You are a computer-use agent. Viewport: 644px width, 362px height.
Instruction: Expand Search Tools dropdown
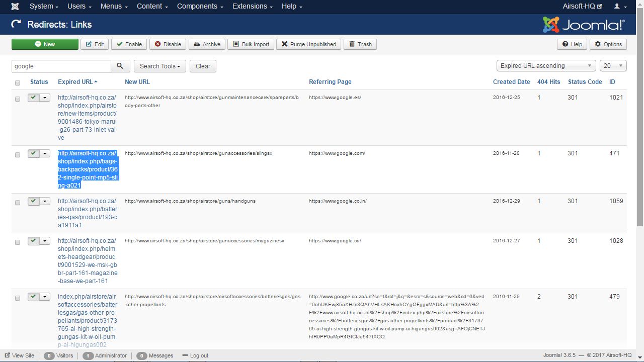click(x=160, y=66)
